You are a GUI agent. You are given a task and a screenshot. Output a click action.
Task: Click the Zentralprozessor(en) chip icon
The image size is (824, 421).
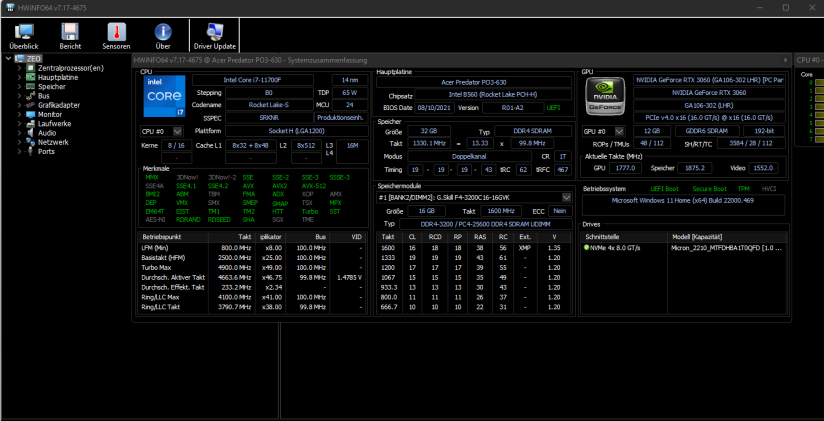click(30, 68)
